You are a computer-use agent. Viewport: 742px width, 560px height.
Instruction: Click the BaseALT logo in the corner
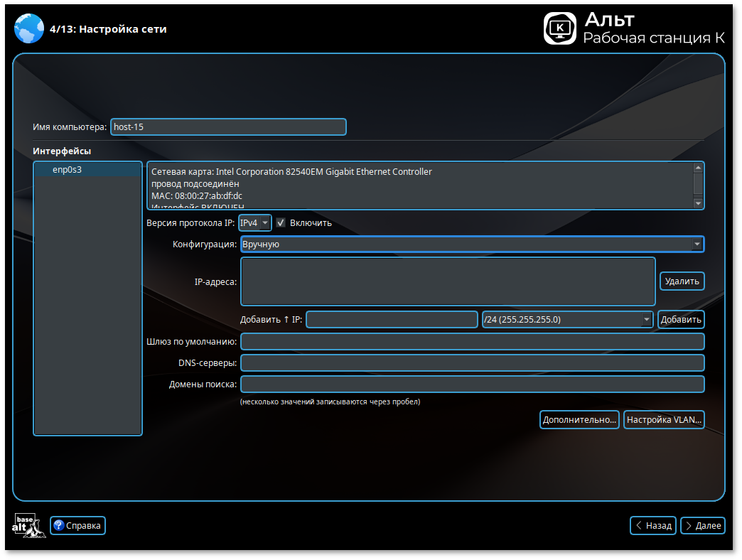[x=28, y=525]
